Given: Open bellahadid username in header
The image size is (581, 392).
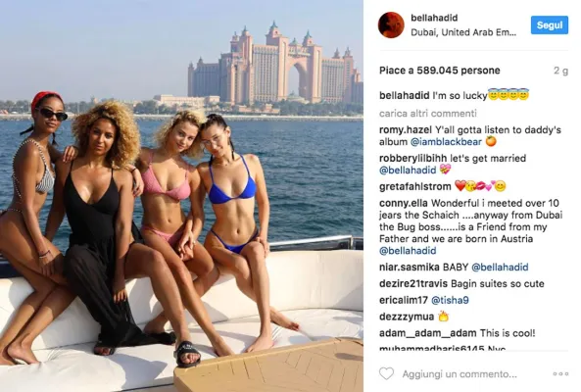Looking at the screenshot, I should click(434, 18).
